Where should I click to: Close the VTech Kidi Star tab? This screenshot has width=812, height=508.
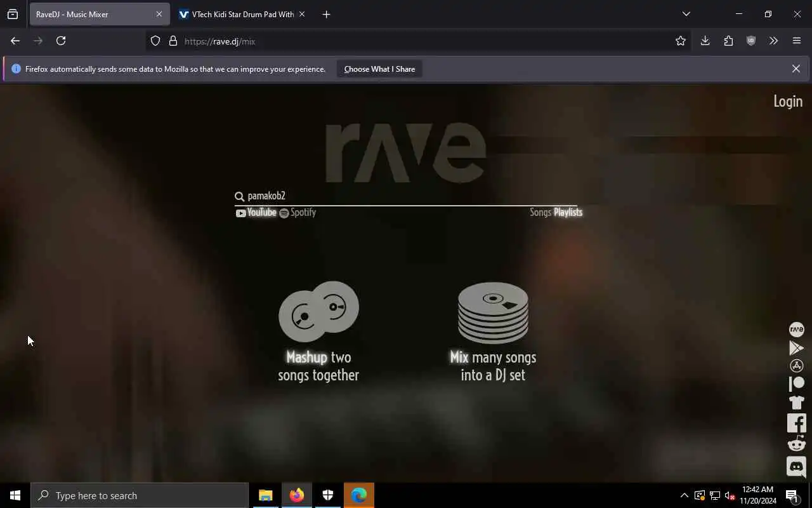[x=302, y=14]
